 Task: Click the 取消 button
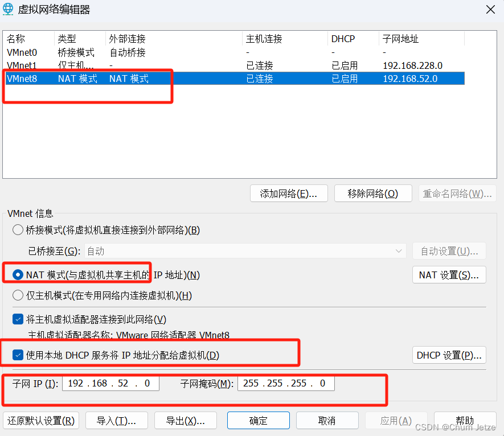click(327, 421)
